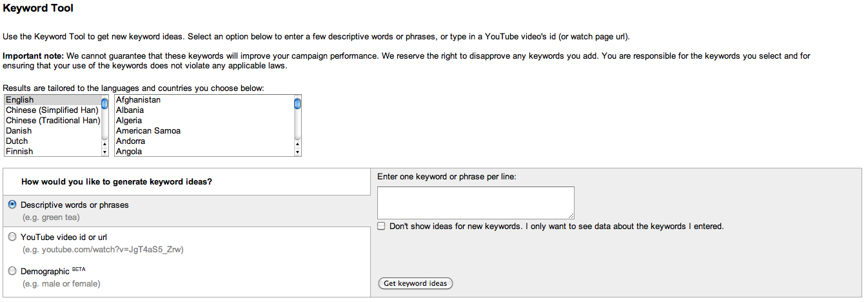Viewport: 868px width, 302px height.
Task: Select the Demographic radio button
Action: point(13,271)
